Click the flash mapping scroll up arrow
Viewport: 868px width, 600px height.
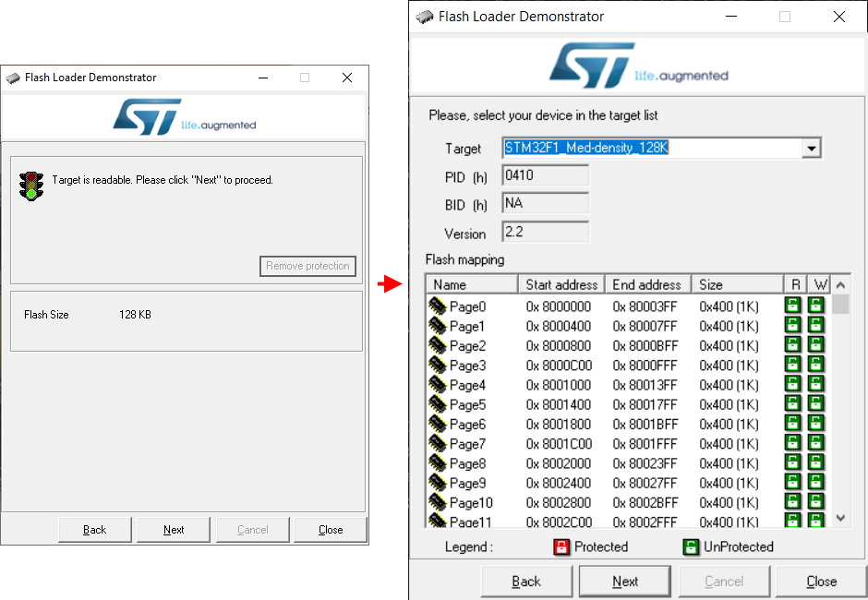click(840, 285)
